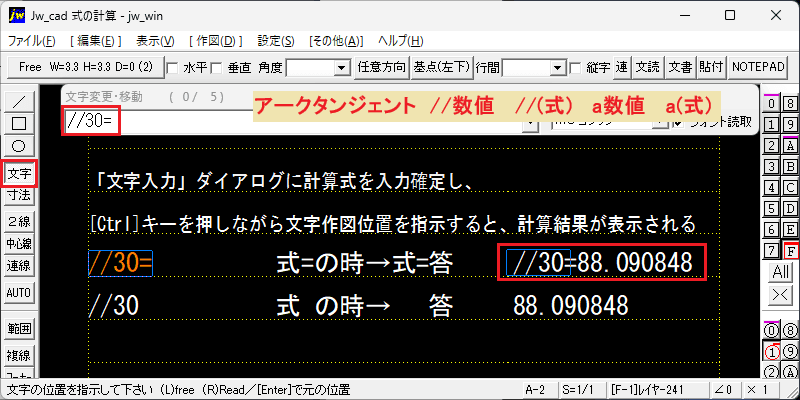Click the 連 button
The image size is (800, 400).
tap(621, 67)
